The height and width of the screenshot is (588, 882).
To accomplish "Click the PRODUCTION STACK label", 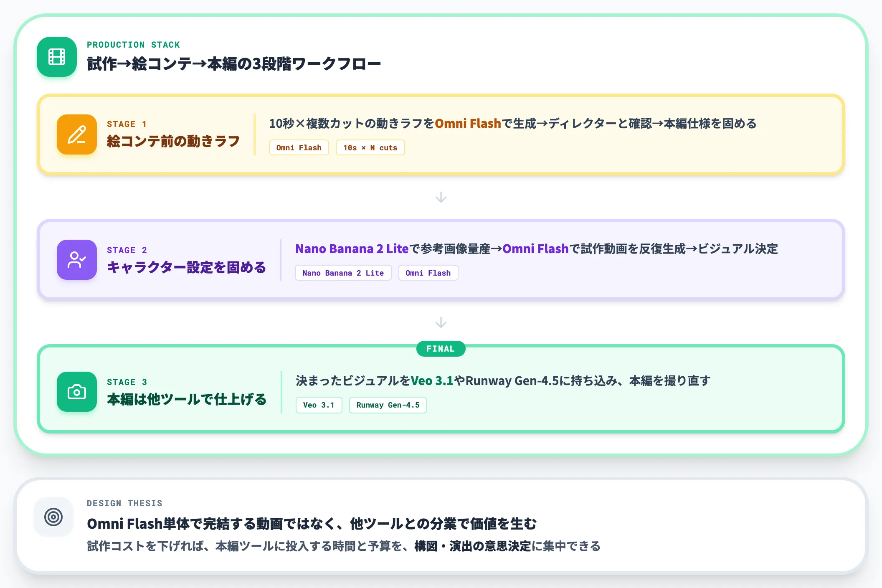I will [134, 45].
